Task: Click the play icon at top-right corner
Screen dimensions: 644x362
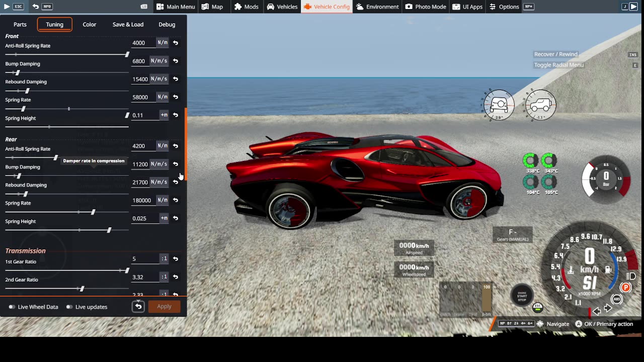Action: tap(633, 7)
